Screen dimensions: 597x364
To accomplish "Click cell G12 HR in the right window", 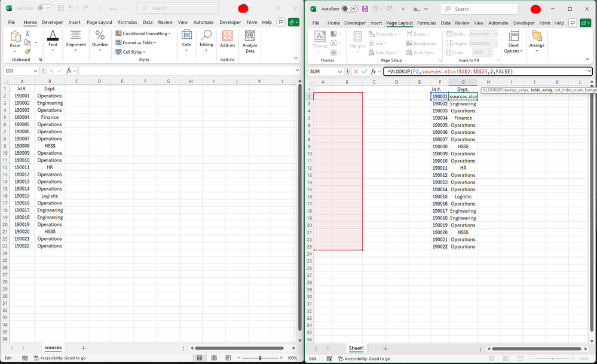I will [x=463, y=168].
